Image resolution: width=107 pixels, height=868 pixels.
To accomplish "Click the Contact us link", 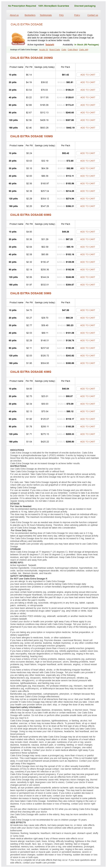I will 93,15.
